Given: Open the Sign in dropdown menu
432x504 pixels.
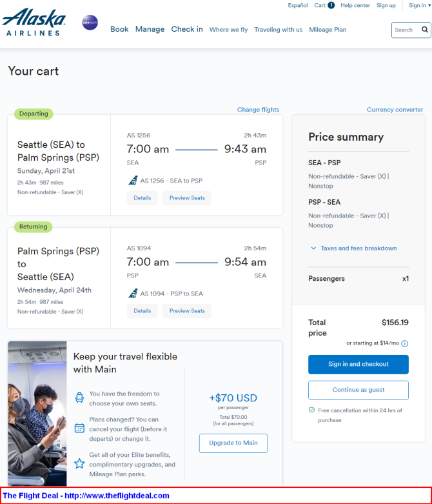Looking at the screenshot, I should click(x=420, y=5).
